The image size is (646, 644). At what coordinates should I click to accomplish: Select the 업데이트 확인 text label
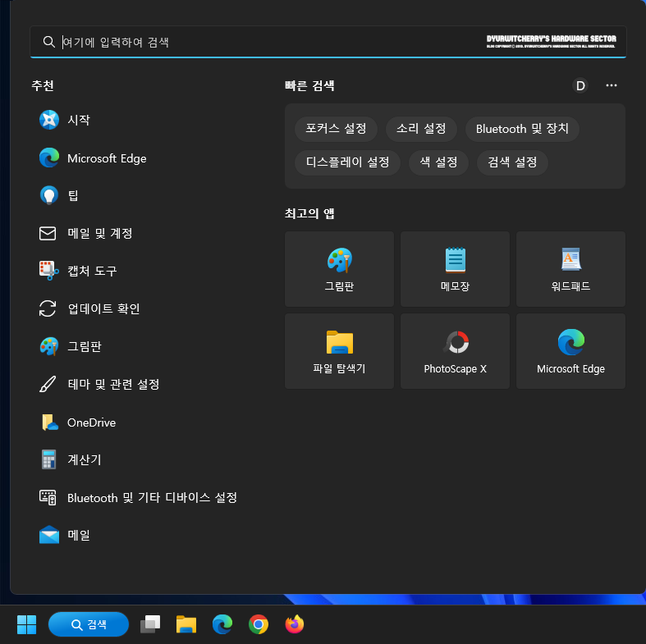tap(103, 308)
